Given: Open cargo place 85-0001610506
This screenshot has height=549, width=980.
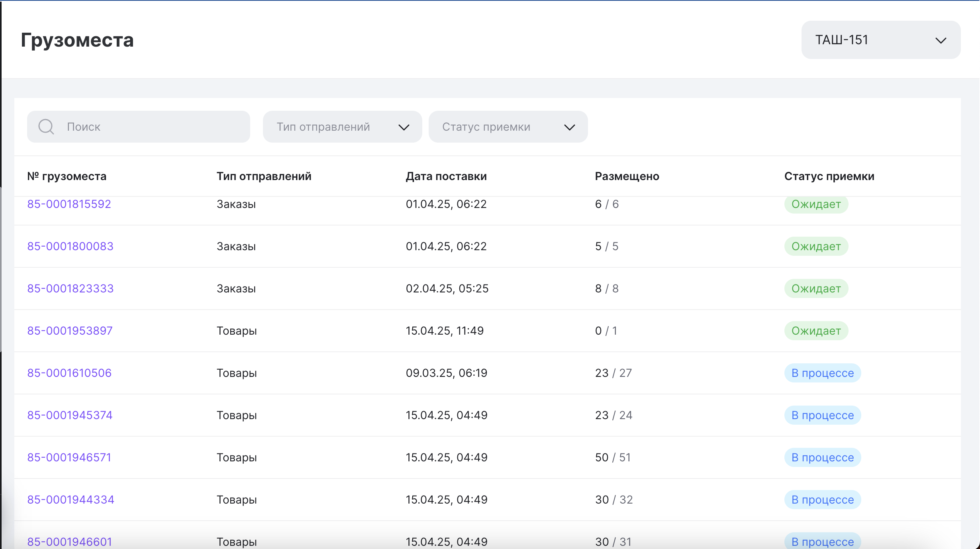Looking at the screenshot, I should [x=69, y=373].
